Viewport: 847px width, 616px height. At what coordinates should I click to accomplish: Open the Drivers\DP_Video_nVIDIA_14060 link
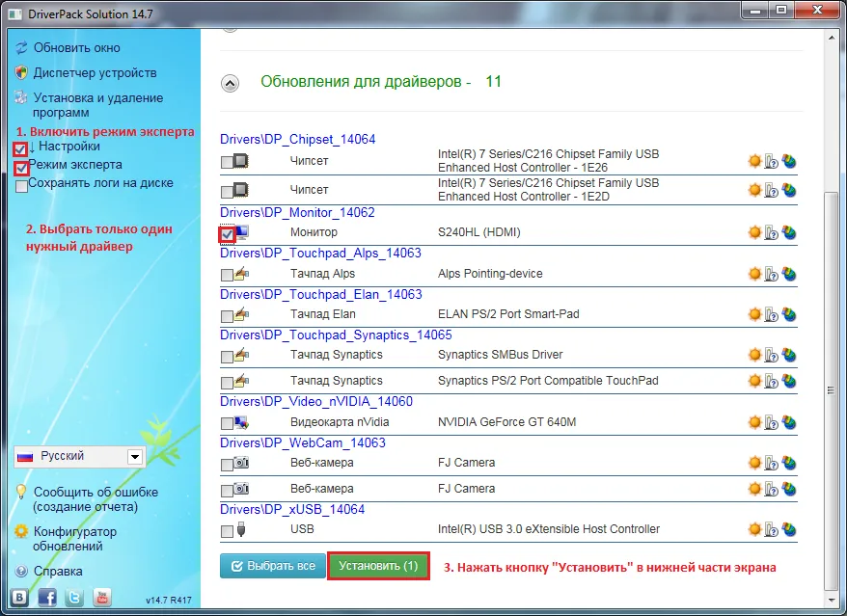(x=316, y=401)
